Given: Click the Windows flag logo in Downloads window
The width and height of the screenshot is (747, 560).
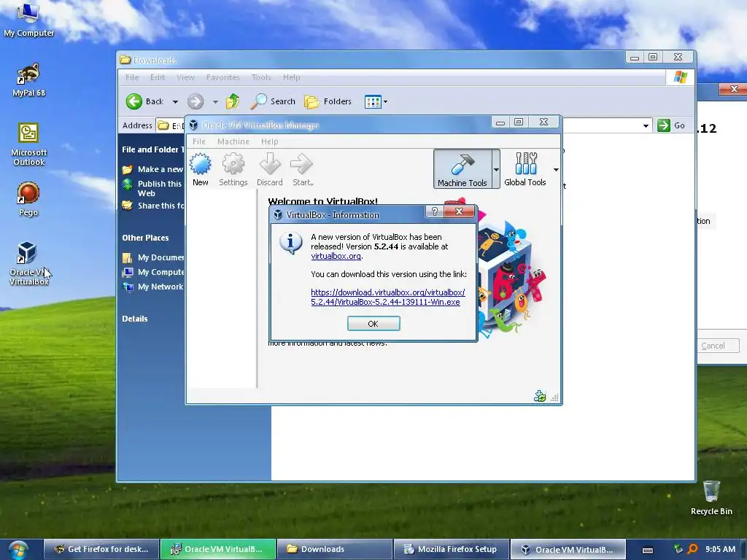Looking at the screenshot, I should 681,77.
